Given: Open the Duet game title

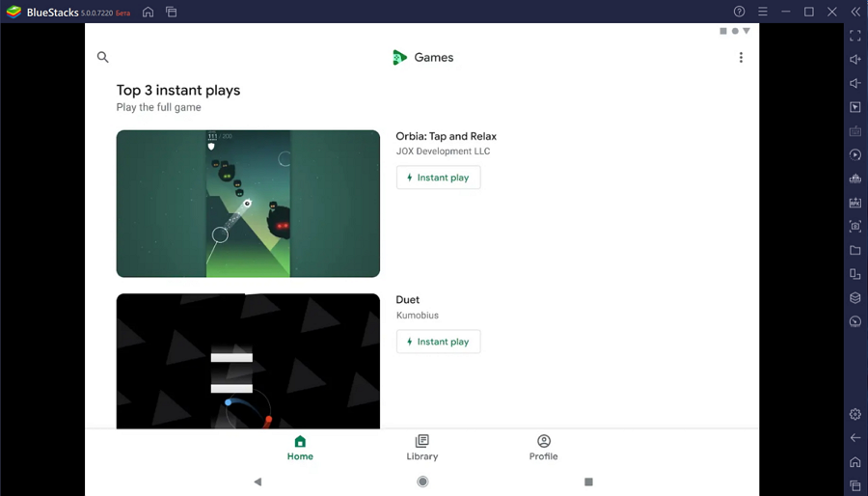Looking at the screenshot, I should (407, 299).
